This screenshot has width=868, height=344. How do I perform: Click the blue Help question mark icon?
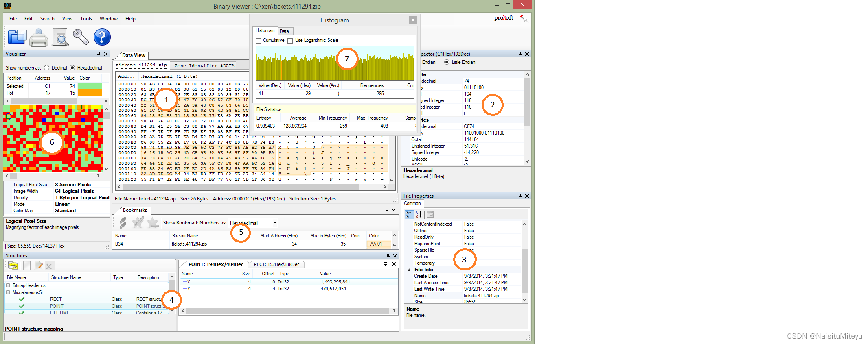tap(102, 37)
